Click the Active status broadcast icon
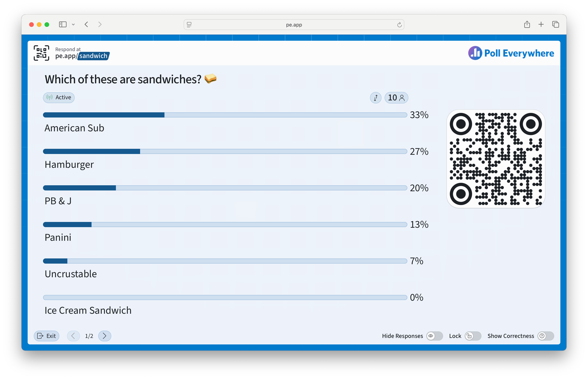Image resolution: width=588 pixels, height=379 pixels. (x=50, y=98)
